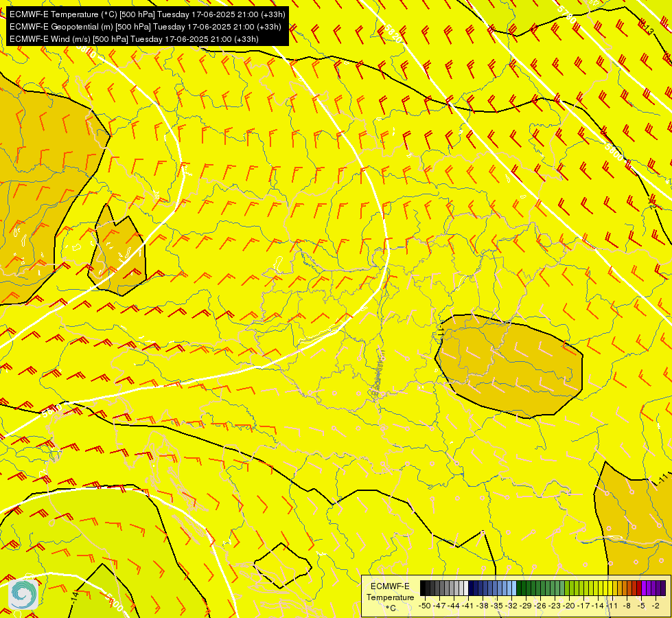Viewport: 672px width, 618px height.
Task: Click the -8 value on the legend scale
Action: click(627, 606)
